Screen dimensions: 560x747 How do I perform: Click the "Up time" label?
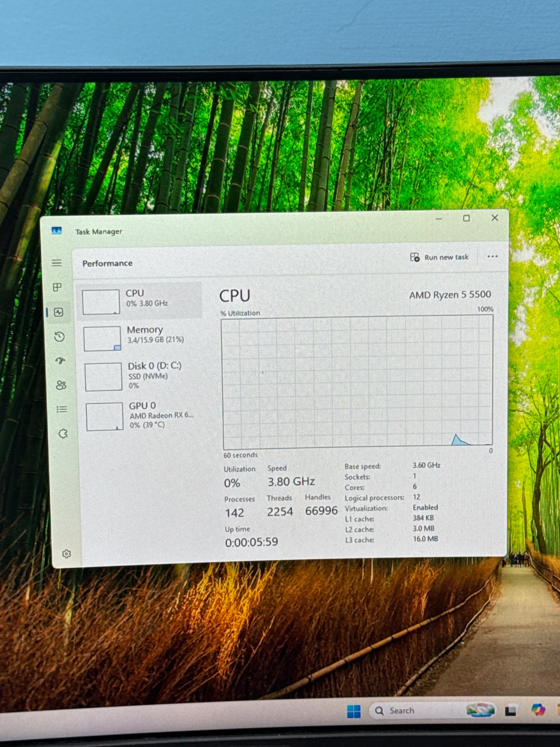pos(237,529)
